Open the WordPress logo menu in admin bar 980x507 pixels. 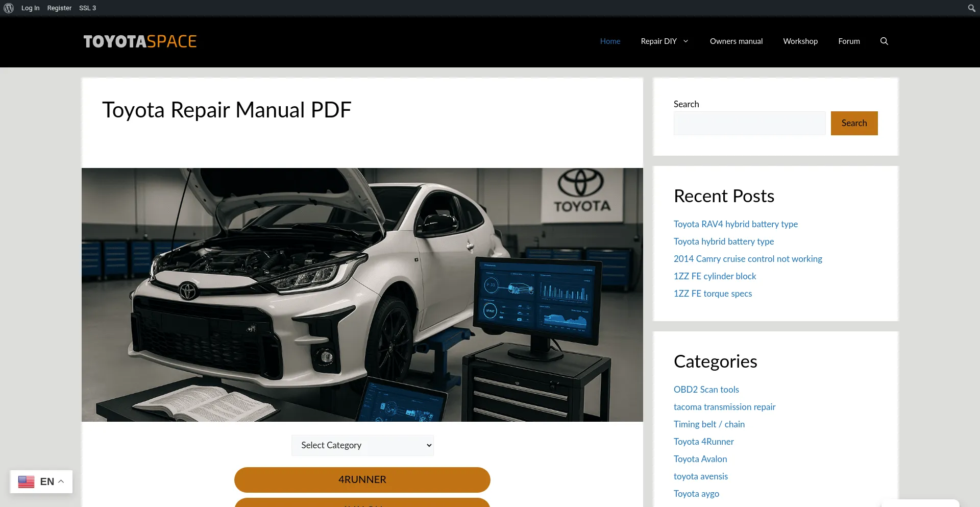(x=9, y=8)
